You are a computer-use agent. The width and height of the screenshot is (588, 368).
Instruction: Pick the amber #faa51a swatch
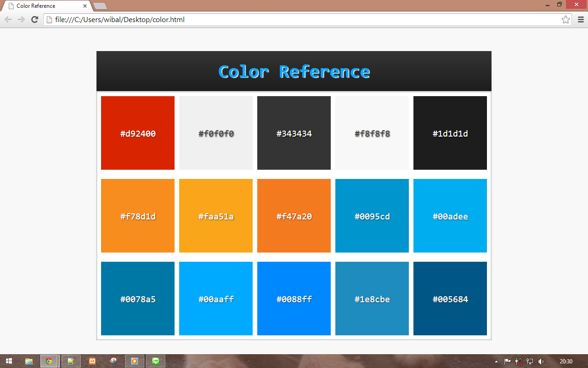click(x=216, y=216)
